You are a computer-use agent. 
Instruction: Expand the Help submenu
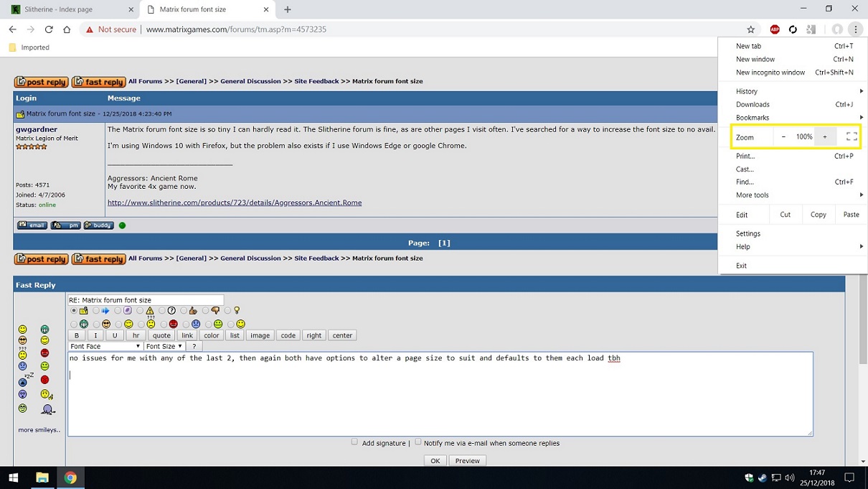coord(793,247)
